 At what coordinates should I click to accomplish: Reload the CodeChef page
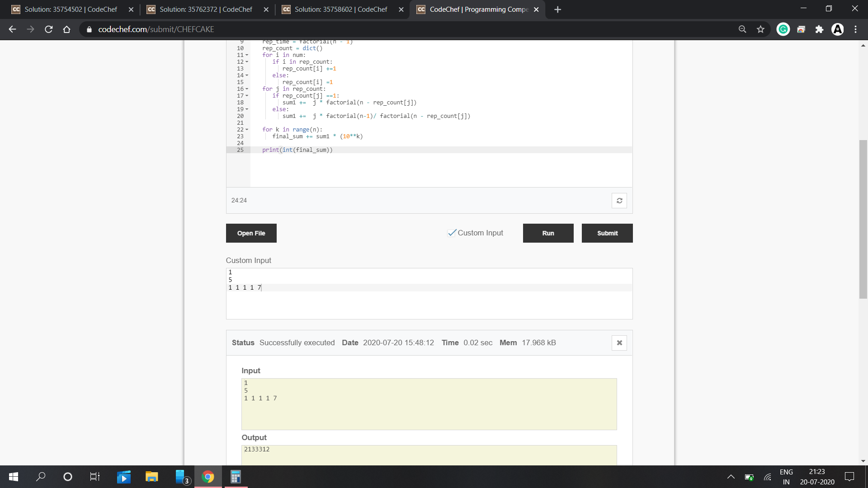point(49,29)
